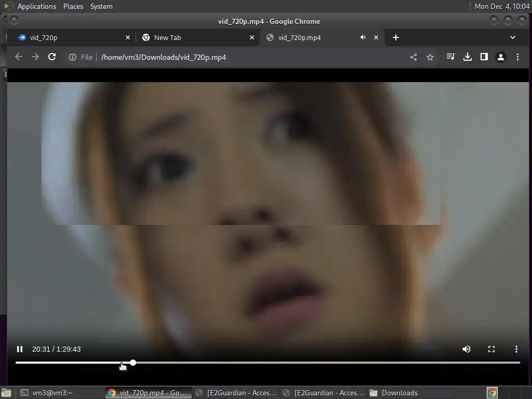Close the vid_720p tab
The width and height of the screenshot is (532, 399).
(x=128, y=37)
